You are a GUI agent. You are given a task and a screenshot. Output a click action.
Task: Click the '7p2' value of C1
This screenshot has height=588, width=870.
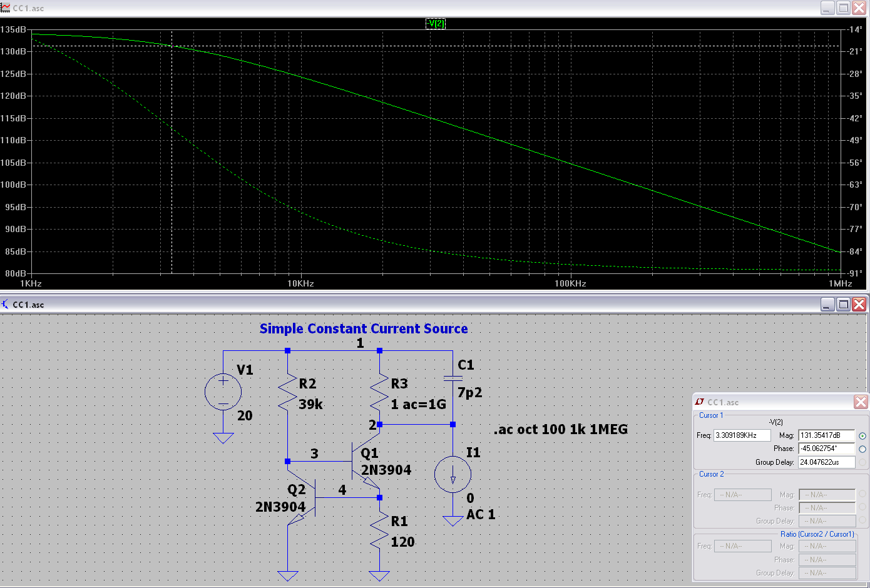click(x=469, y=393)
